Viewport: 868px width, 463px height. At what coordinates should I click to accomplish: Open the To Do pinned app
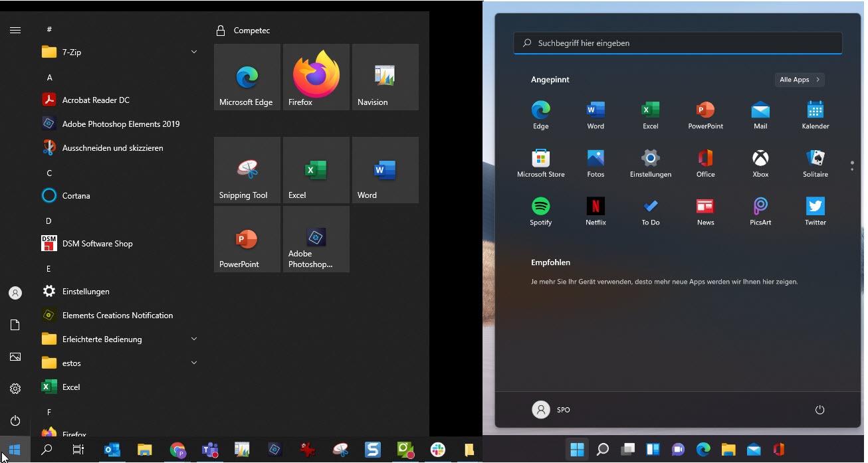point(651,212)
